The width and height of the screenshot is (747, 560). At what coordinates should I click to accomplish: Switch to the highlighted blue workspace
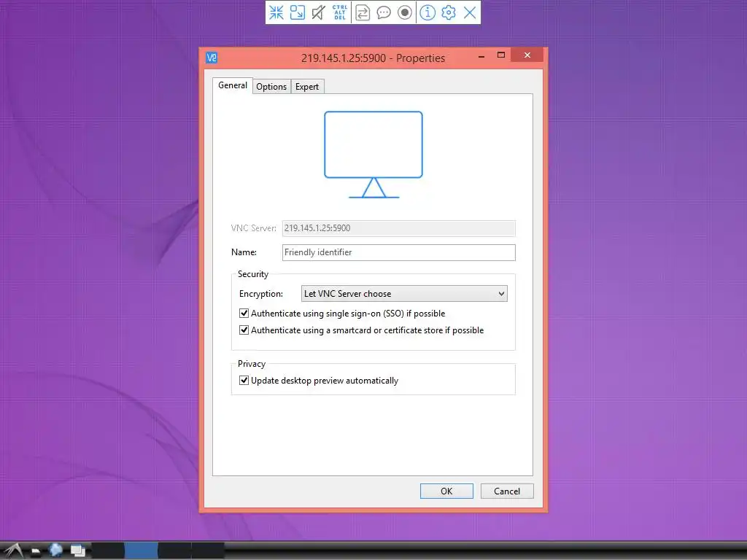click(141, 551)
